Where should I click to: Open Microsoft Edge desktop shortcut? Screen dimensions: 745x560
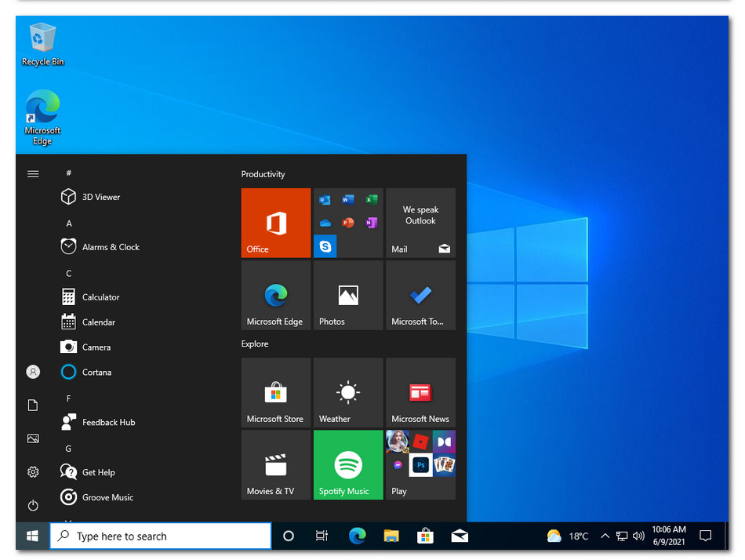point(43,117)
